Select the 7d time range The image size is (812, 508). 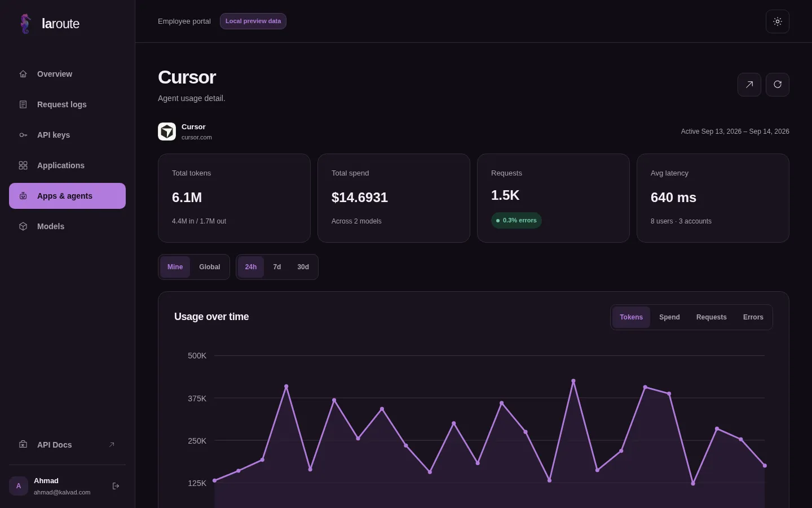point(277,267)
